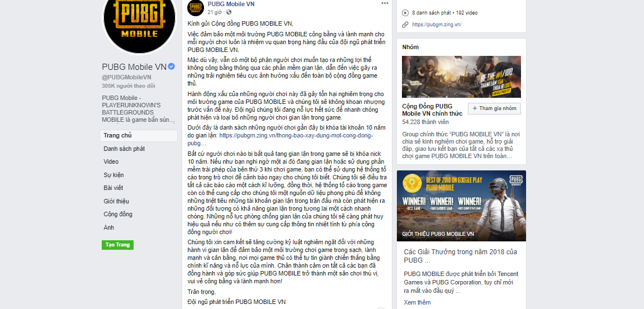Click the playlist play icon near 8 danh sách phát
The width and height of the screenshot is (644, 309).
point(405,13)
